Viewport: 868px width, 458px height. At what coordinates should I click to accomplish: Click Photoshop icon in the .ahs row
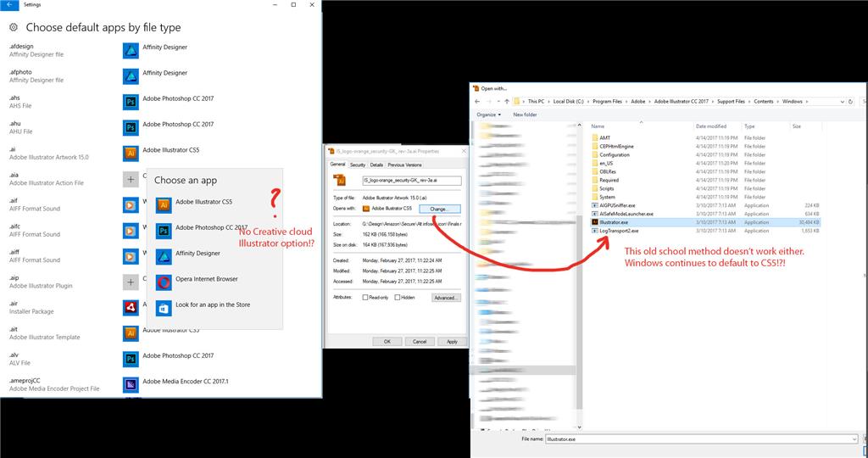pyautogui.click(x=131, y=102)
